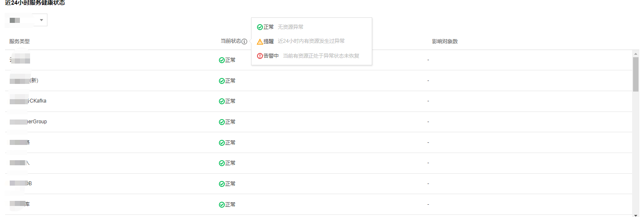Click green check icon in the CKafka row
644x217 pixels.
[221, 101]
